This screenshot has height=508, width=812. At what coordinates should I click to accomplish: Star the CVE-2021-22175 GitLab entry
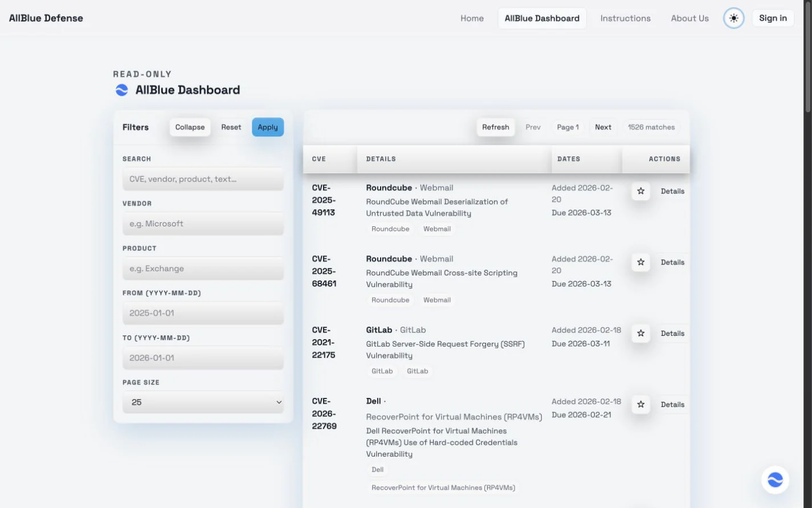pos(640,334)
